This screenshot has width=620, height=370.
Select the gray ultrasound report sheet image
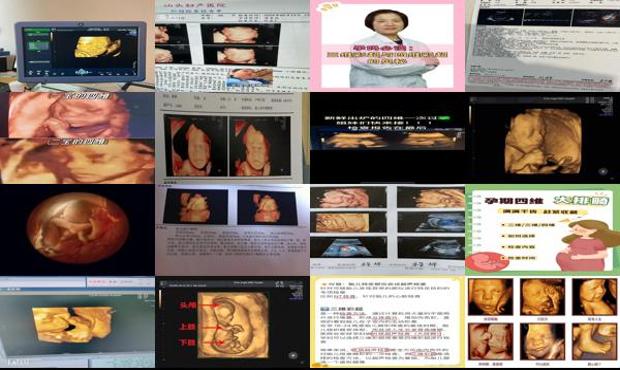[x=542, y=46]
